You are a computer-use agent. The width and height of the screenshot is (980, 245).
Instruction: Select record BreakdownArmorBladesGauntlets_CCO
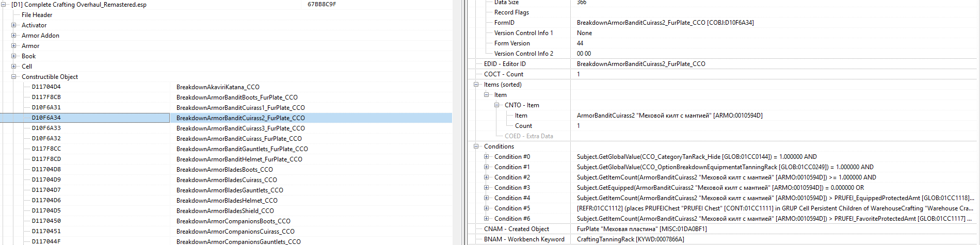point(230,190)
